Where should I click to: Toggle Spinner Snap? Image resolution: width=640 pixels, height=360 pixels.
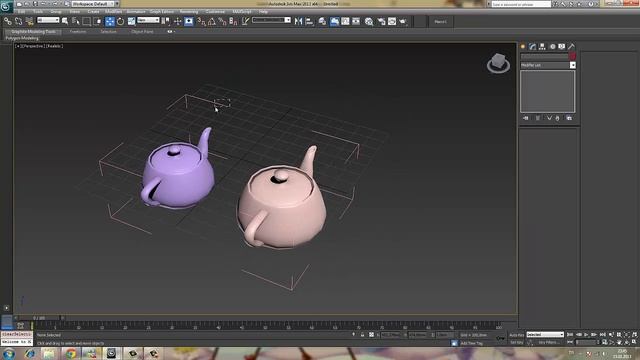tap(233, 21)
